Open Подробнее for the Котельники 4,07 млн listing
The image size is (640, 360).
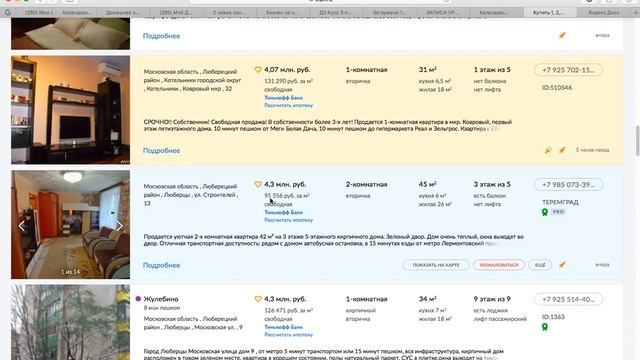(161, 151)
